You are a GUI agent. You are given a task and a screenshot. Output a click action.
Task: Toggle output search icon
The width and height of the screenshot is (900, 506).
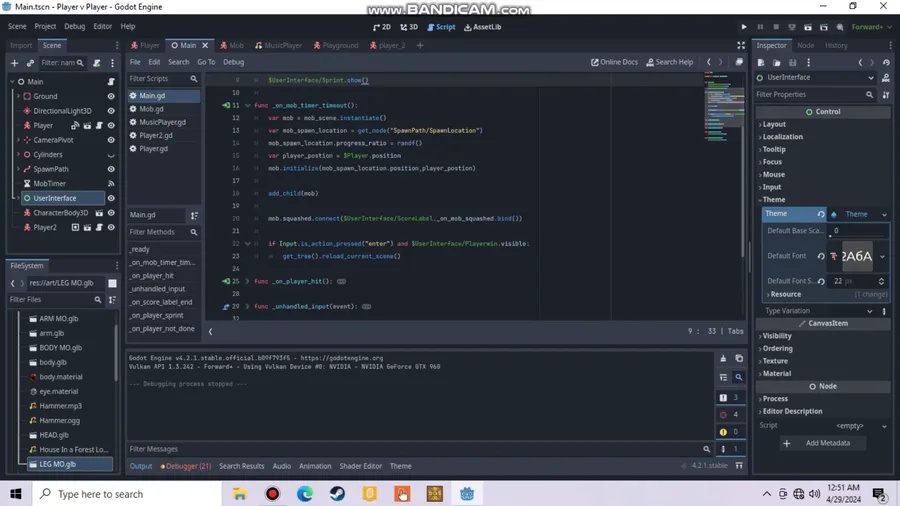point(739,377)
